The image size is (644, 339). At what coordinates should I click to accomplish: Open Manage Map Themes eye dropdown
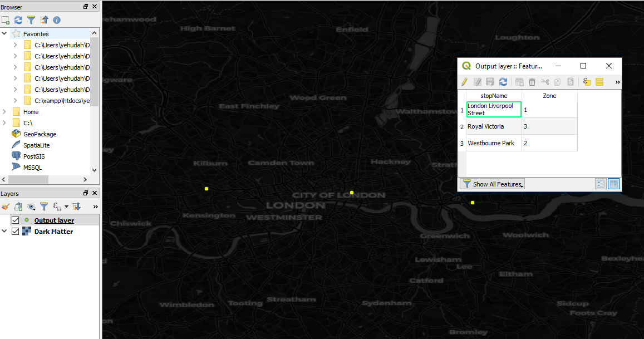[x=32, y=207]
